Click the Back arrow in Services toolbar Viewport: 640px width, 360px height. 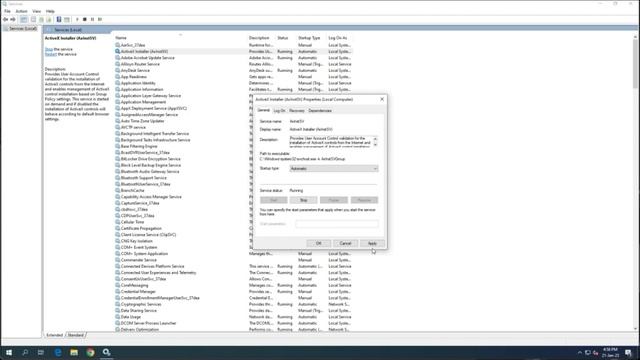[x=5, y=19]
